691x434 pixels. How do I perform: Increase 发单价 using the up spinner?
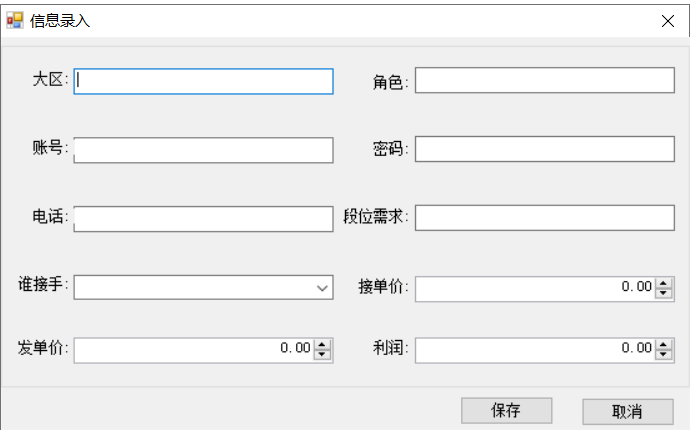pos(322,345)
